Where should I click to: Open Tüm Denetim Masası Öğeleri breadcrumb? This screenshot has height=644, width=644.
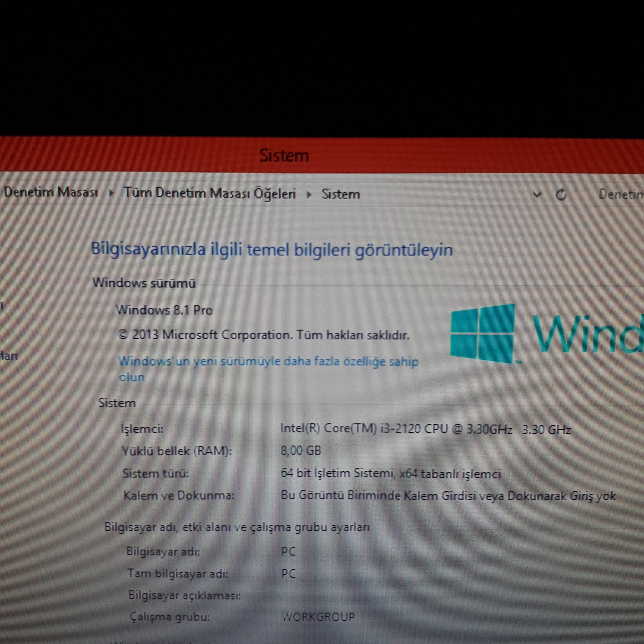click(x=210, y=193)
